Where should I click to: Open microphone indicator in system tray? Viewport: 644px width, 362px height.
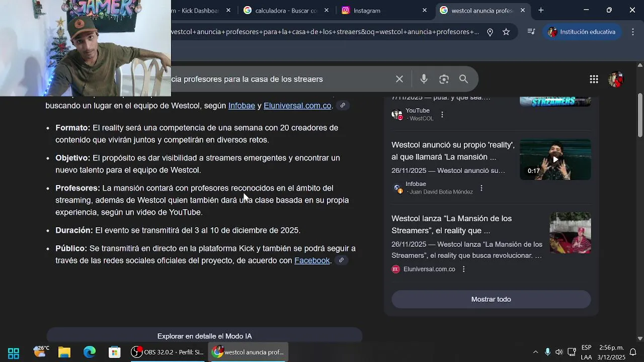coord(547,352)
